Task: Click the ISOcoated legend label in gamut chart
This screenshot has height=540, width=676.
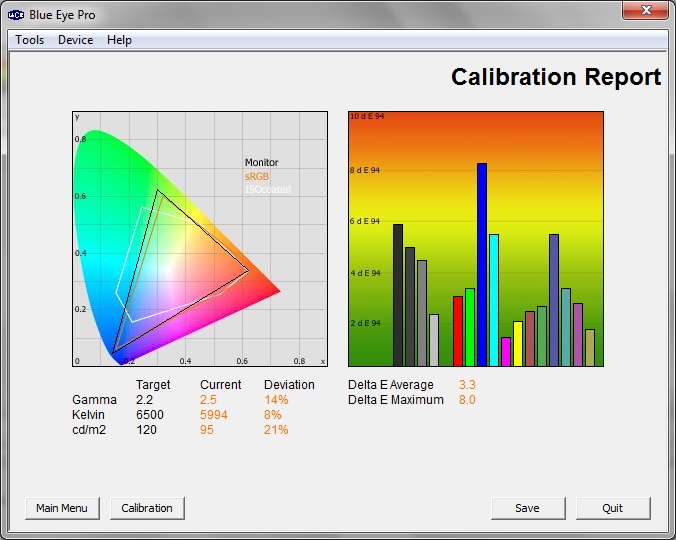Action: pos(268,190)
